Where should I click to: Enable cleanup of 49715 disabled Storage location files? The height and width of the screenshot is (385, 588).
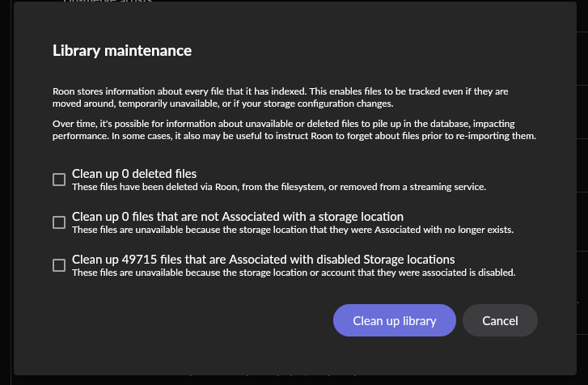point(59,265)
